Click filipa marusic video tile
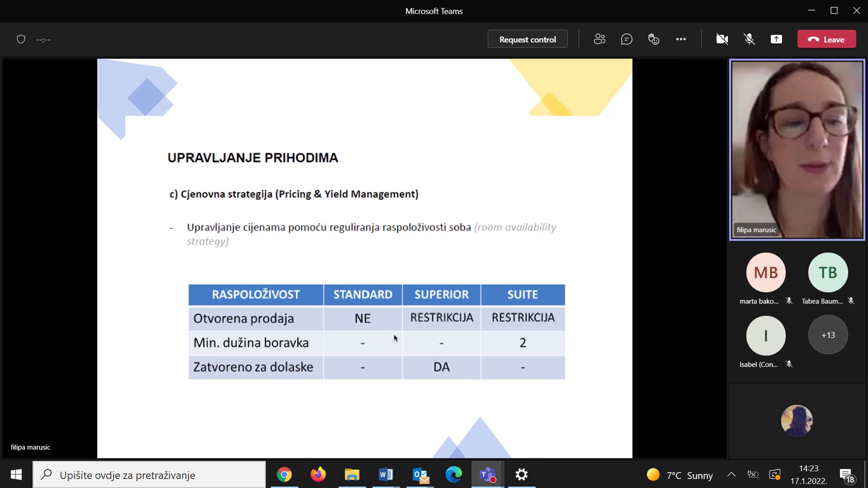The height and width of the screenshot is (488, 868). (x=797, y=150)
